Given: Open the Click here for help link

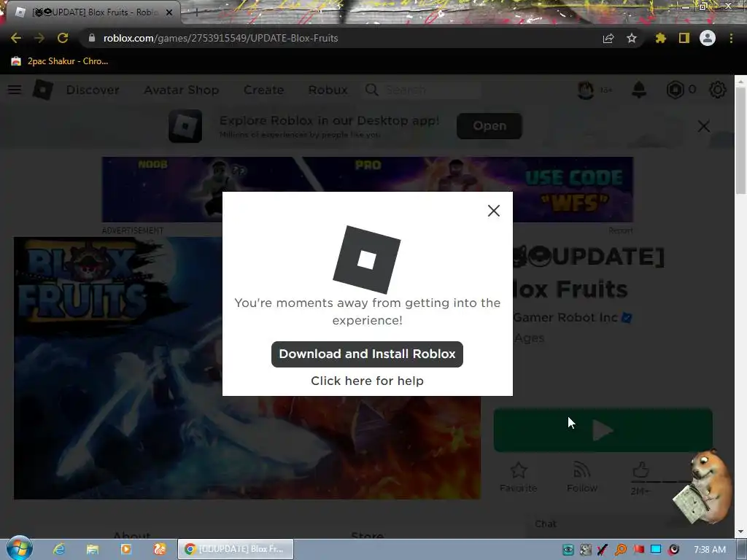Looking at the screenshot, I should [x=367, y=381].
